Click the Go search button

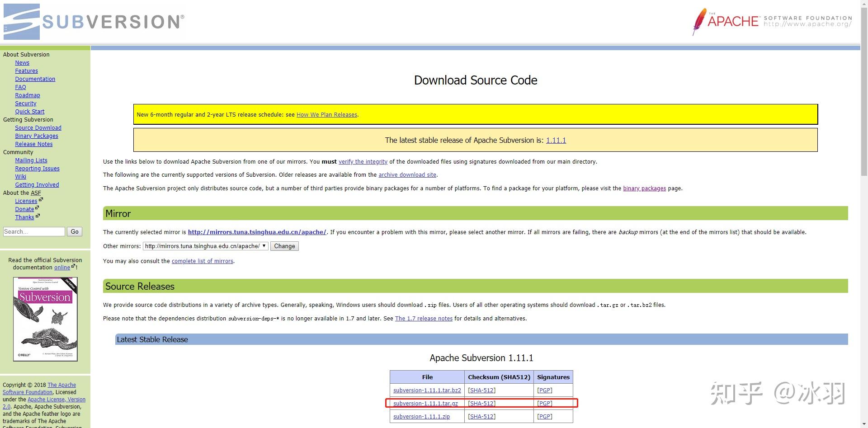point(75,232)
